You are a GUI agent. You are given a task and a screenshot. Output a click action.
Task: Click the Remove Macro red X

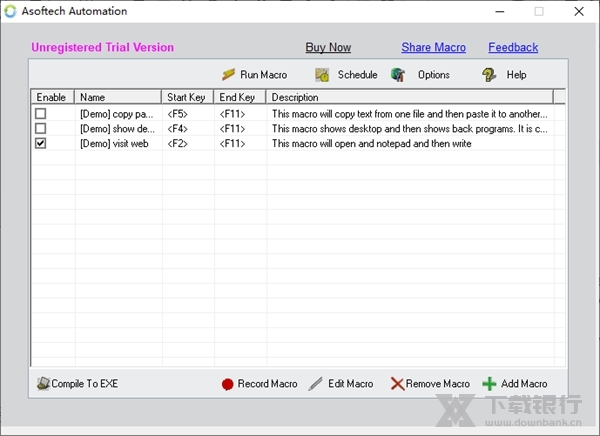click(x=397, y=384)
